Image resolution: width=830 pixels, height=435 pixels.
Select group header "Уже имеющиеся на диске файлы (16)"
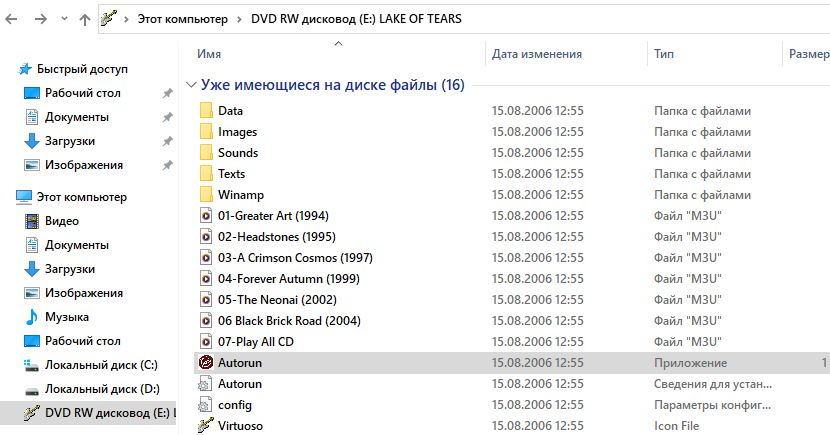[x=332, y=85]
